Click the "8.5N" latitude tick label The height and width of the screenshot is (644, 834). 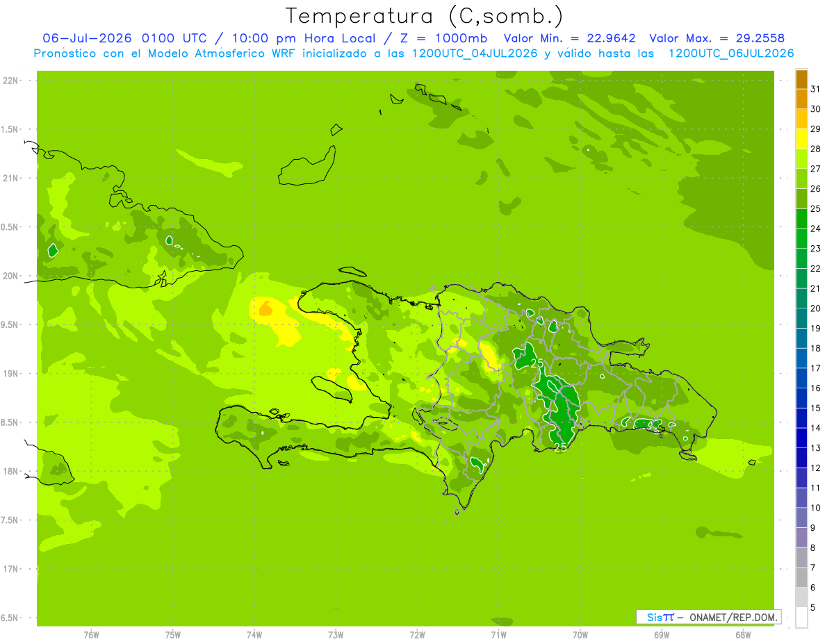click(x=10, y=422)
